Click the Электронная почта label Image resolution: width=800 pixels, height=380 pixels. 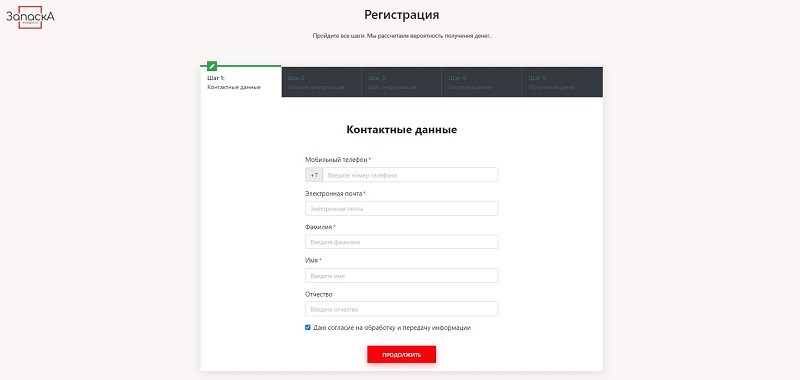334,194
